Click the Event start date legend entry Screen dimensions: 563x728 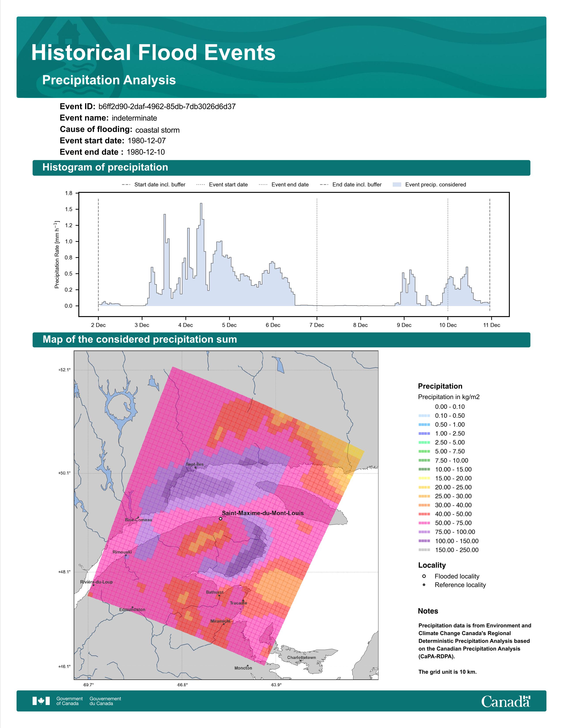222,185
